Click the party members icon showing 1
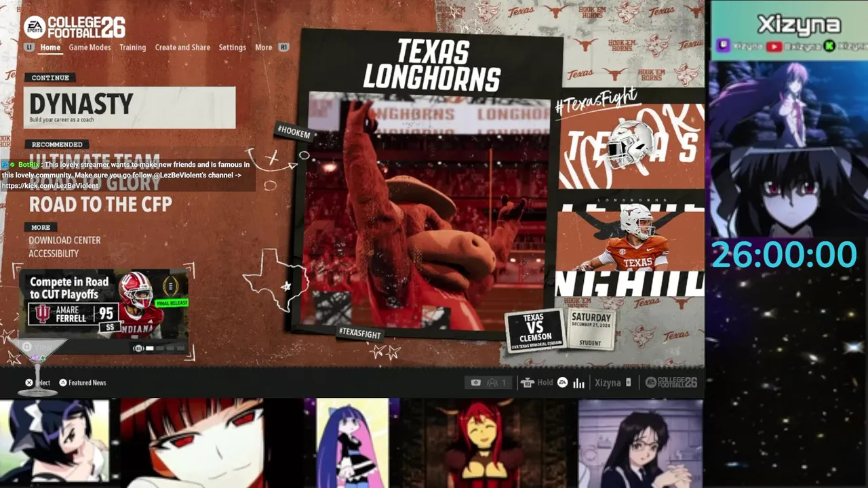This screenshot has width=868, height=488. 496,383
